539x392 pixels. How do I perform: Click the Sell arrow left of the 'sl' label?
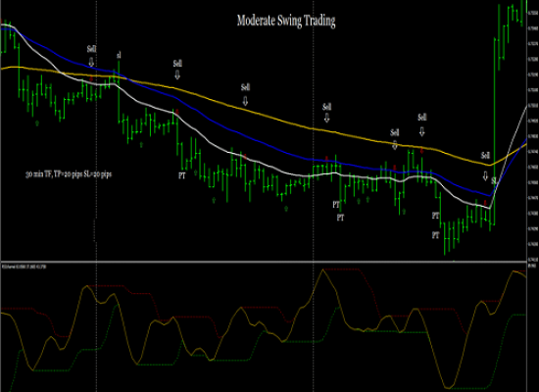click(91, 63)
